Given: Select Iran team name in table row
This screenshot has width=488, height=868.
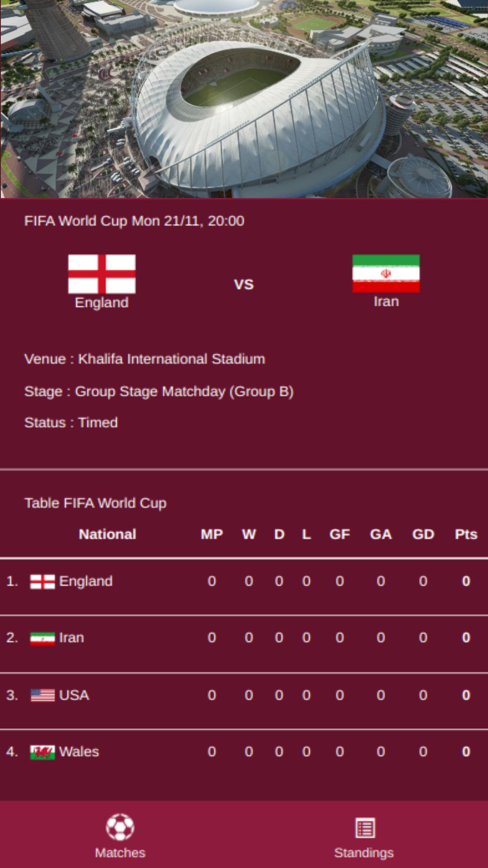Looking at the screenshot, I should [x=71, y=637].
